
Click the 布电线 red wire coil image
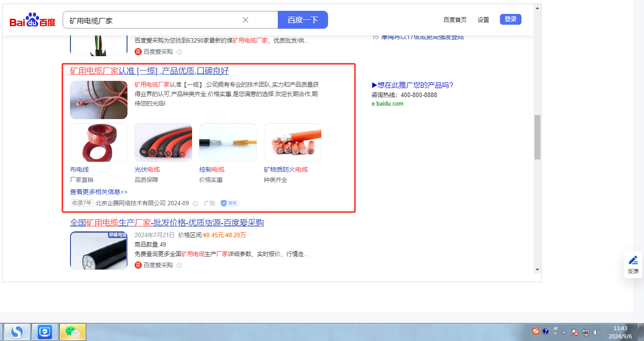[x=99, y=142]
